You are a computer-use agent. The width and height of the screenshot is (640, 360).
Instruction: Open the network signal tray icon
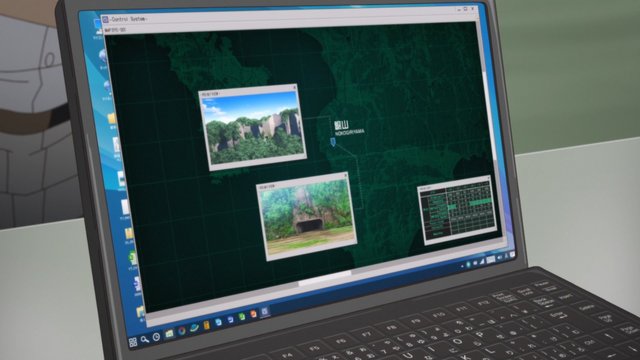point(482,261)
